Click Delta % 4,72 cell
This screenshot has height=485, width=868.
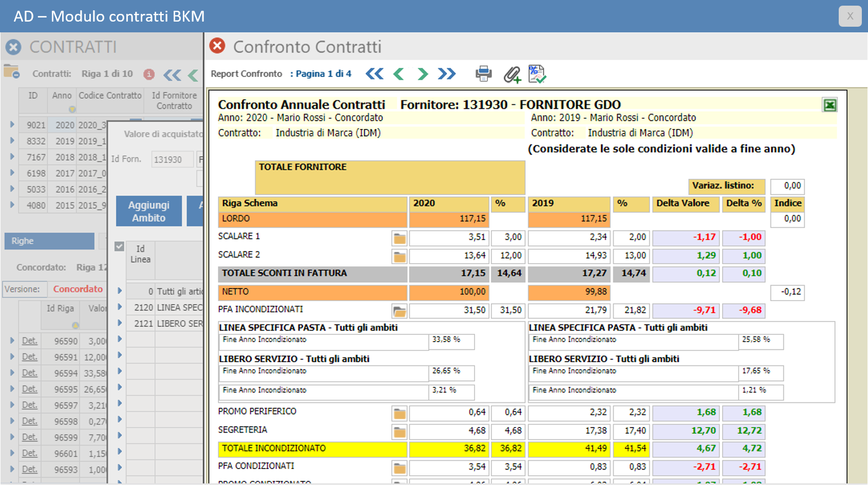tap(744, 449)
